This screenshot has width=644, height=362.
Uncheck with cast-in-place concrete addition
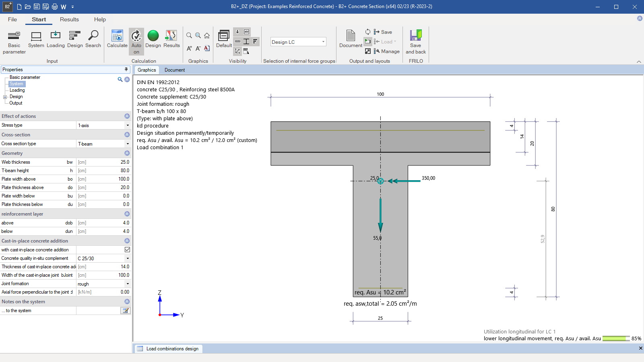coord(127,250)
